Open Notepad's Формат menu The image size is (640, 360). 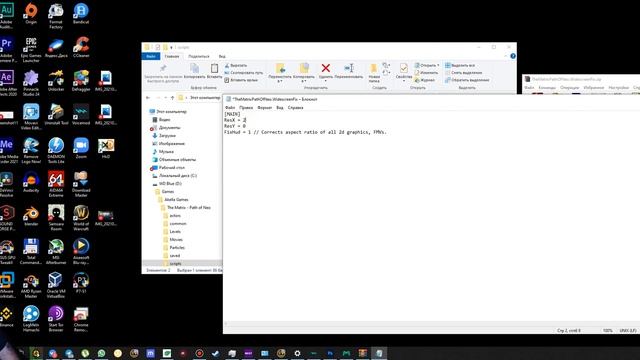coord(264,108)
